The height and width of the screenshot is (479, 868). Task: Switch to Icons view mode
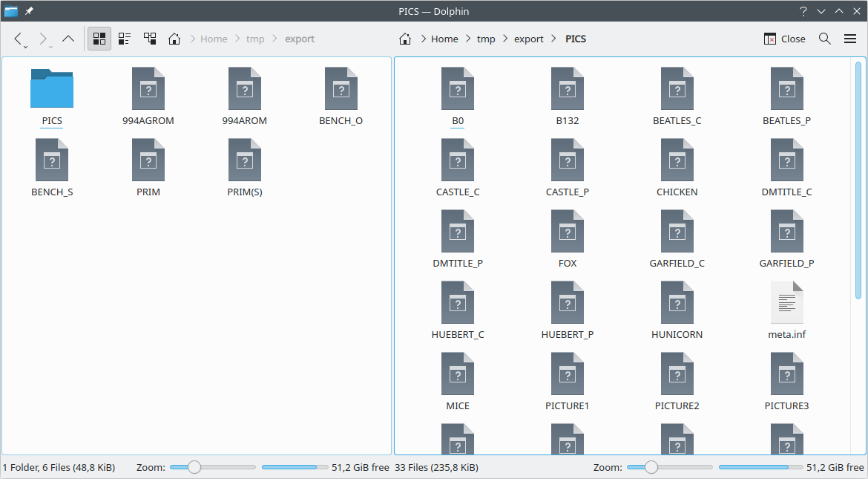point(99,39)
